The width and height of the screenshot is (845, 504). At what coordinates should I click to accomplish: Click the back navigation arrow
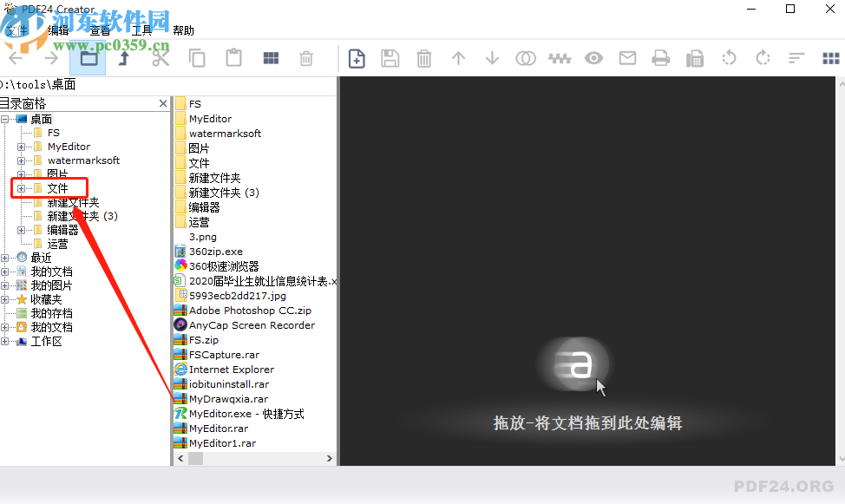coord(16,58)
